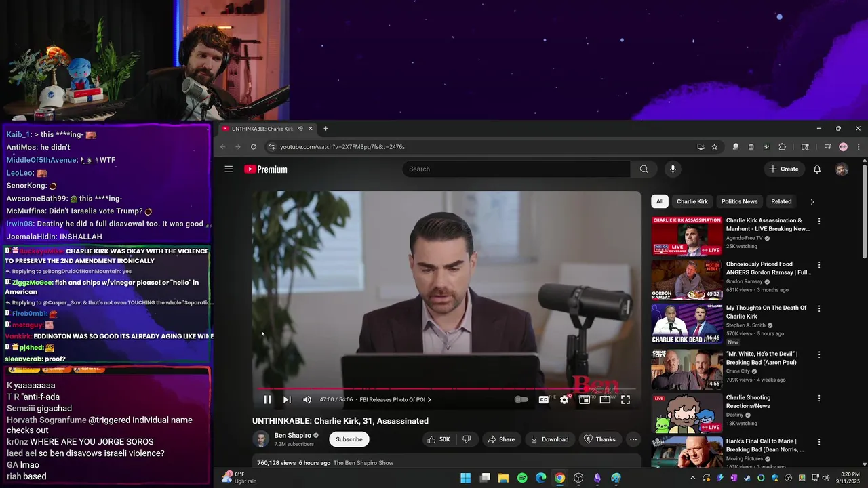The image size is (868, 488).
Task: Focus the YouTube search box
Action: pyautogui.click(x=516, y=169)
